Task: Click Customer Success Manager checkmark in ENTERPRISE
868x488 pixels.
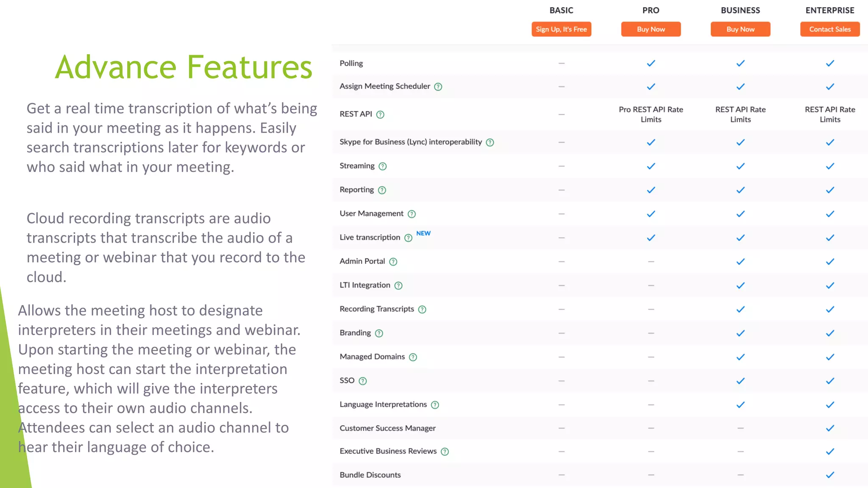Action: 830,428
